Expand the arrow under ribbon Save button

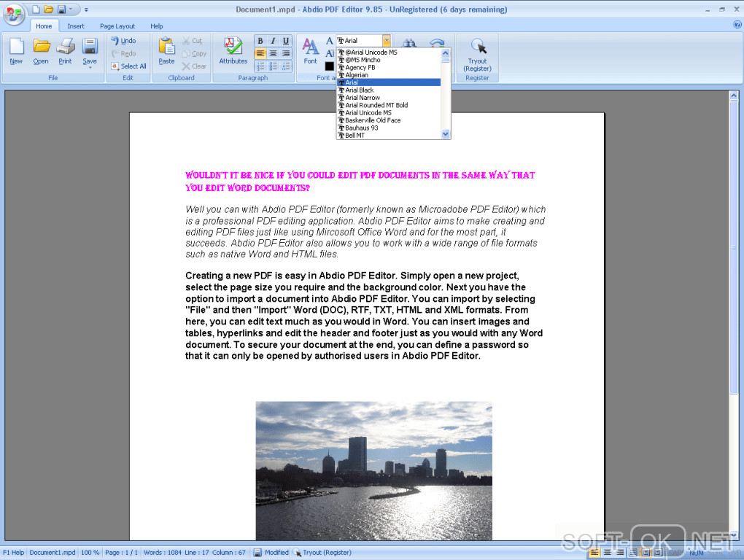90,68
